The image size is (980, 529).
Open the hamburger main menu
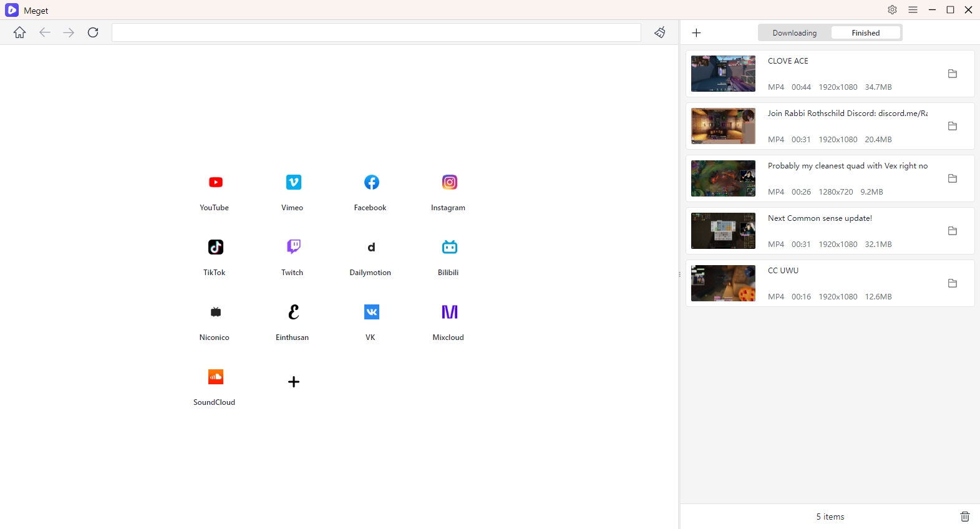(913, 10)
